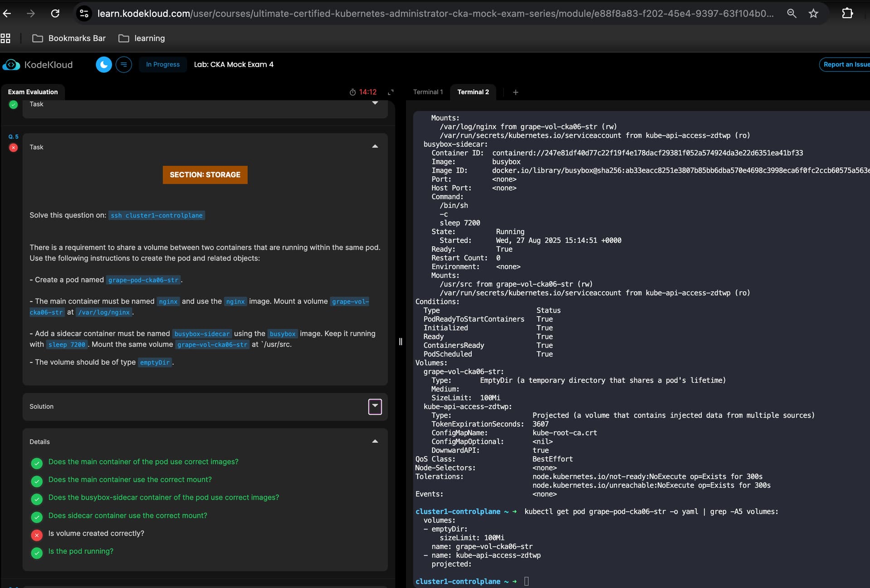Click the SECTION: STORAGE label
The image size is (870, 588).
205,175
